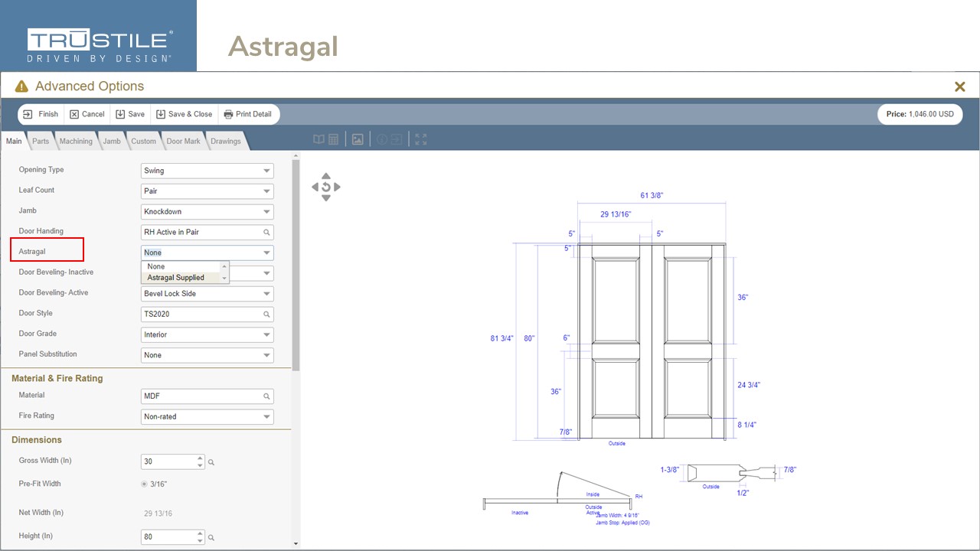This screenshot has width=980, height=551.
Task: Open the Machining tab
Action: (x=76, y=141)
